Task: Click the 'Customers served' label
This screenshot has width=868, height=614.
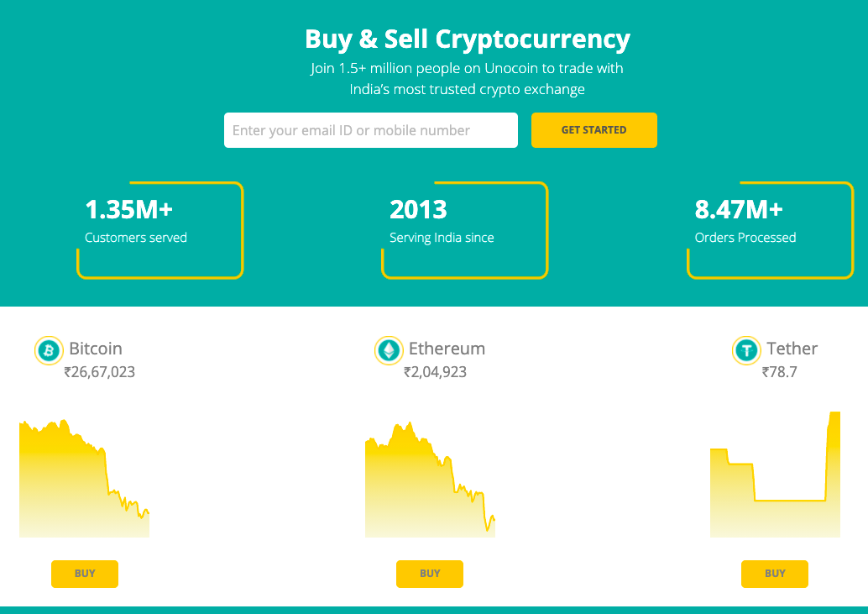Action: 136,238
